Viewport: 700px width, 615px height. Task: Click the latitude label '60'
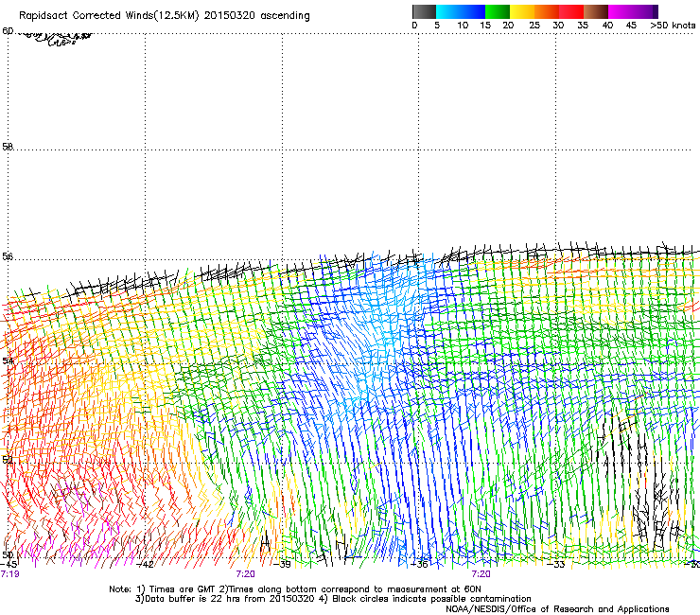click(8, 31)
